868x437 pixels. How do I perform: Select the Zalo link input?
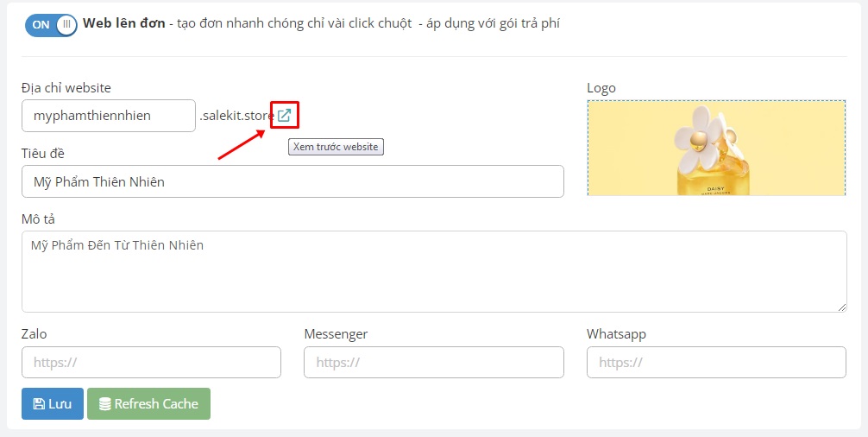[x=151, y=363]
